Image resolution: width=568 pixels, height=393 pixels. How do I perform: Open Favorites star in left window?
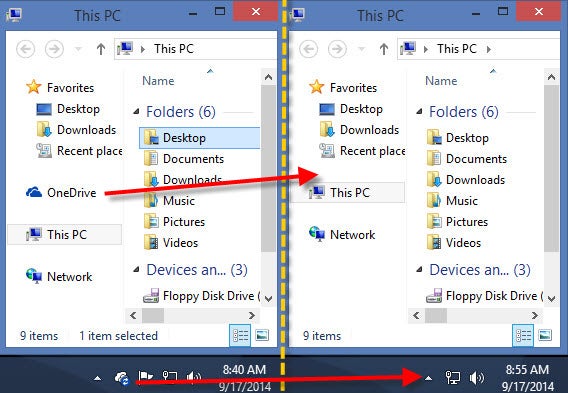[34, 87]
